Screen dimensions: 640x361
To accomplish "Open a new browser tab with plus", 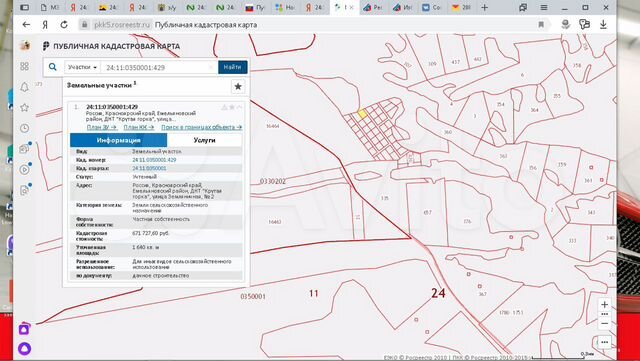I will (x=484, y=7).
